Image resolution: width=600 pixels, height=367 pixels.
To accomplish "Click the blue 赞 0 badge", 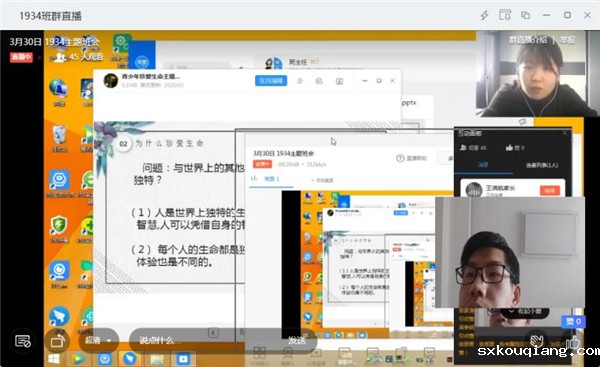I will [572, 321].
